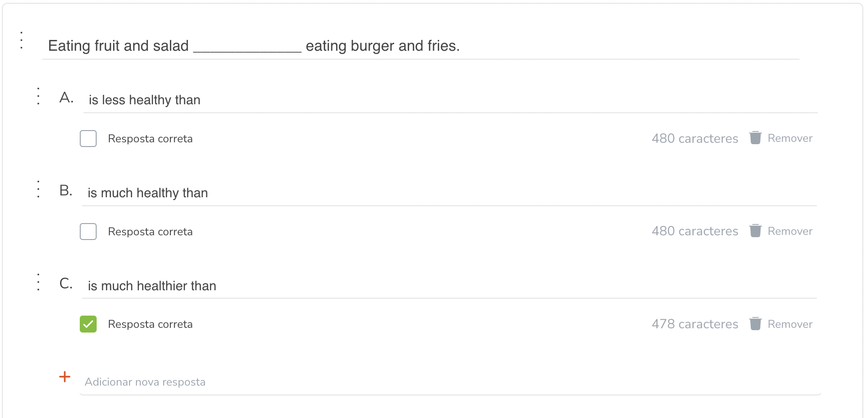This screenshot has height=418, width=868.
Task: Click Remover link for answer A
Action: 790,139
